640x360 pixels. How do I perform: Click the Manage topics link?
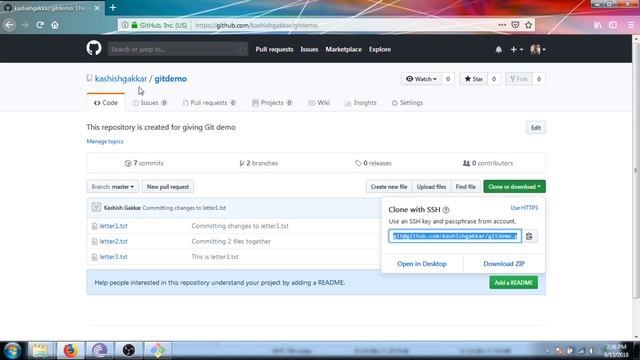pyautogui.click(x=104, y=141)
